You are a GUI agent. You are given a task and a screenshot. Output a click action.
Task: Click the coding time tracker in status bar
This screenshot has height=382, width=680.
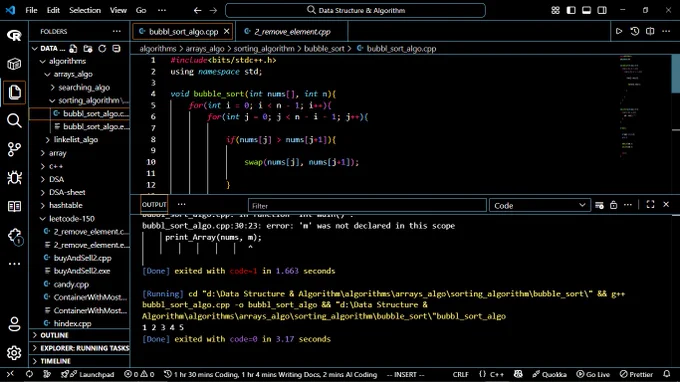coord(270,374)
